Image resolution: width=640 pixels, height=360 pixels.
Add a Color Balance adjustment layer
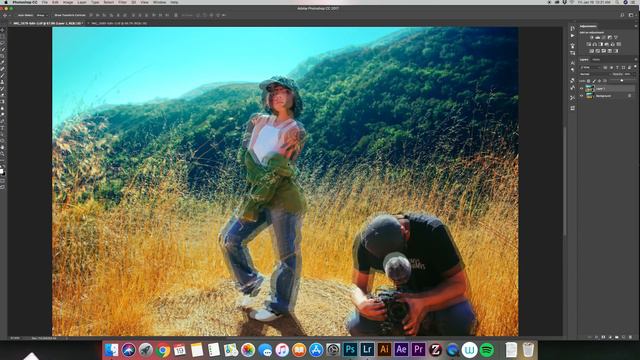pos(595,44)
